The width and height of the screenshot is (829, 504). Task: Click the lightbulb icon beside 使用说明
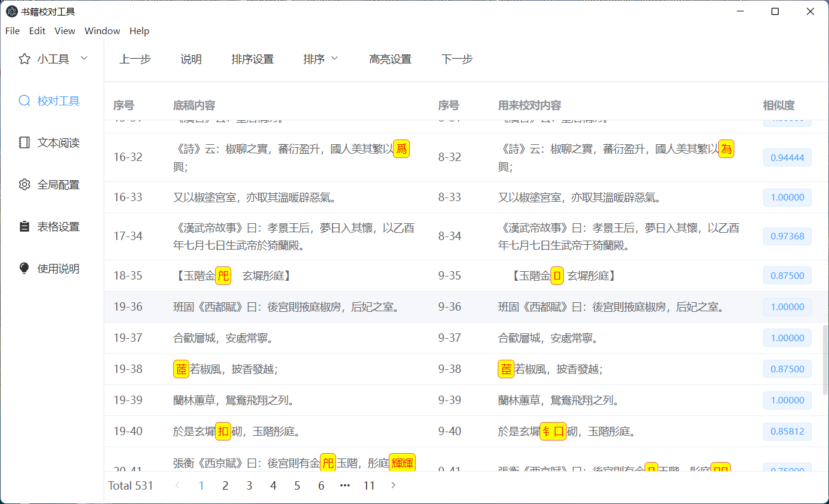[25, 268]
